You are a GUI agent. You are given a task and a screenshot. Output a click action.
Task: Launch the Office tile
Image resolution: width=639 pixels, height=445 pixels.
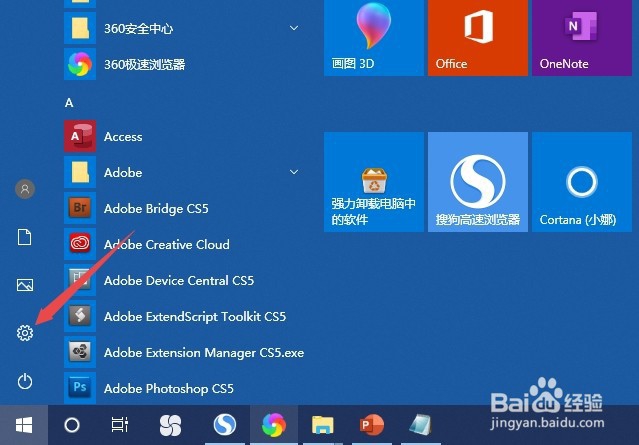(478, 37)
